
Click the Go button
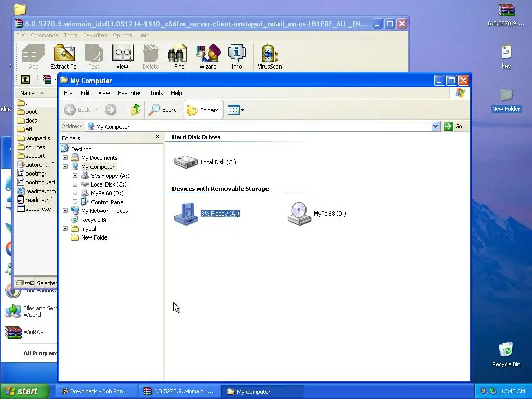click(453, 126)
